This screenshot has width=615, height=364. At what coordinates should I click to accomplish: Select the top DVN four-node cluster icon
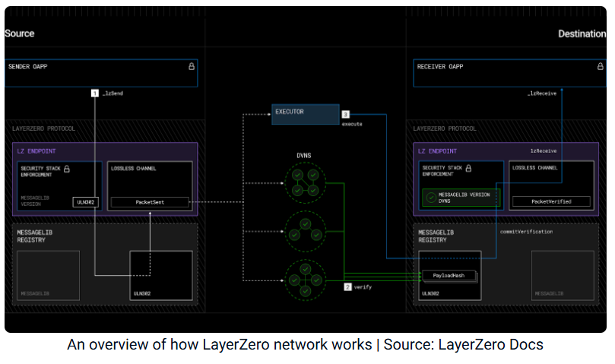pyautogui.click(x=305, y=183)
